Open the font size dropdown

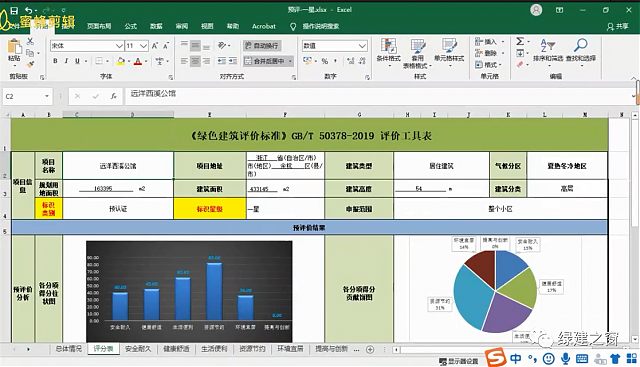pos(144,46)
